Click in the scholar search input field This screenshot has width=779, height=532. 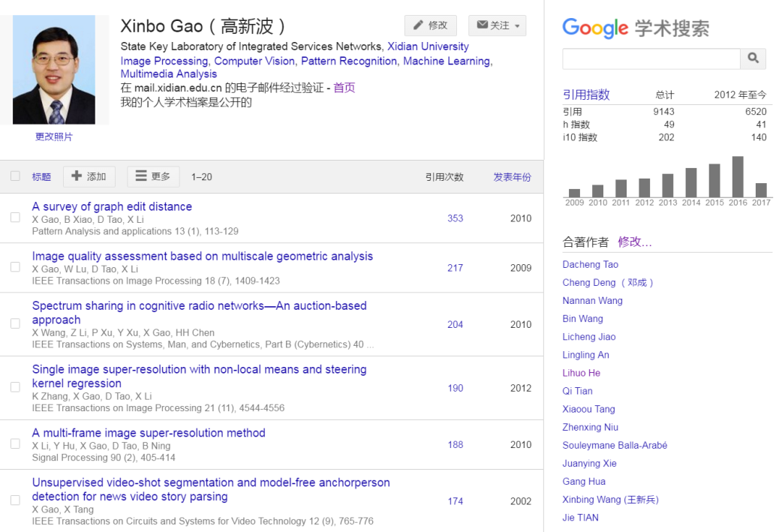point(651,59)
